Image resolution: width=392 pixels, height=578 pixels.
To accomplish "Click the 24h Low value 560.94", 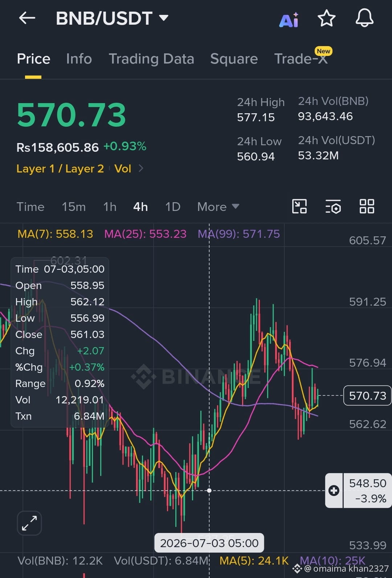I will 256,156.
